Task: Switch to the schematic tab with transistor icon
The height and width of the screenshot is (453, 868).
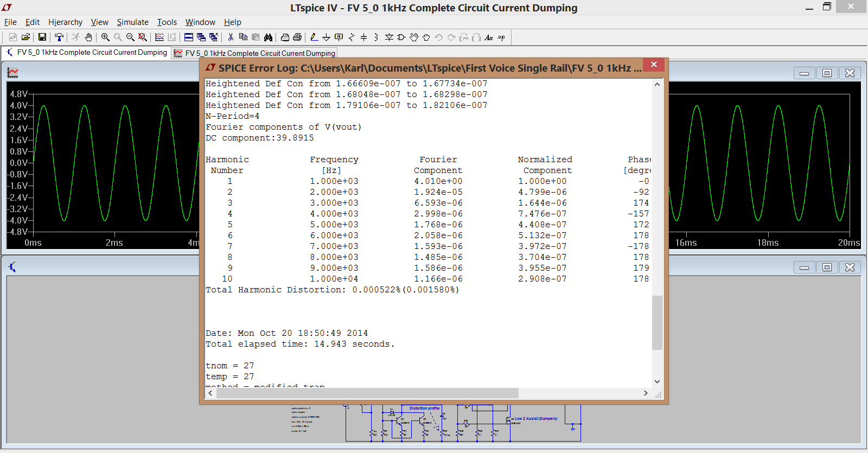Action: pyautogui.click(x=86, y=53)
